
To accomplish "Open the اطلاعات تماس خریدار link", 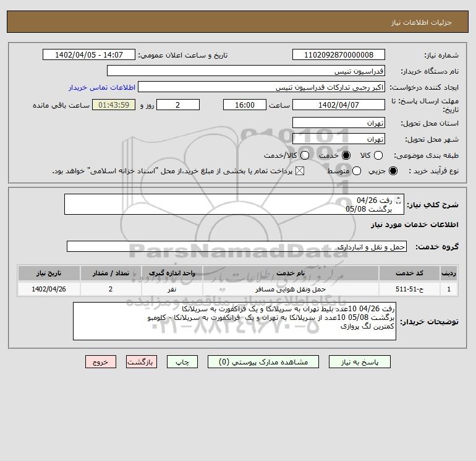I will coord(102,87).
